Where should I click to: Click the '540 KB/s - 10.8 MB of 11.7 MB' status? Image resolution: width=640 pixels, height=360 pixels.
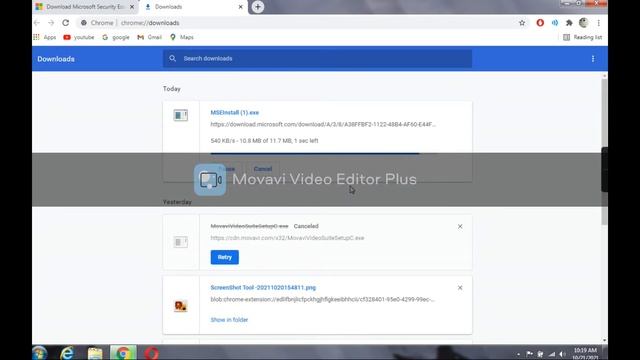click(264, 141)
